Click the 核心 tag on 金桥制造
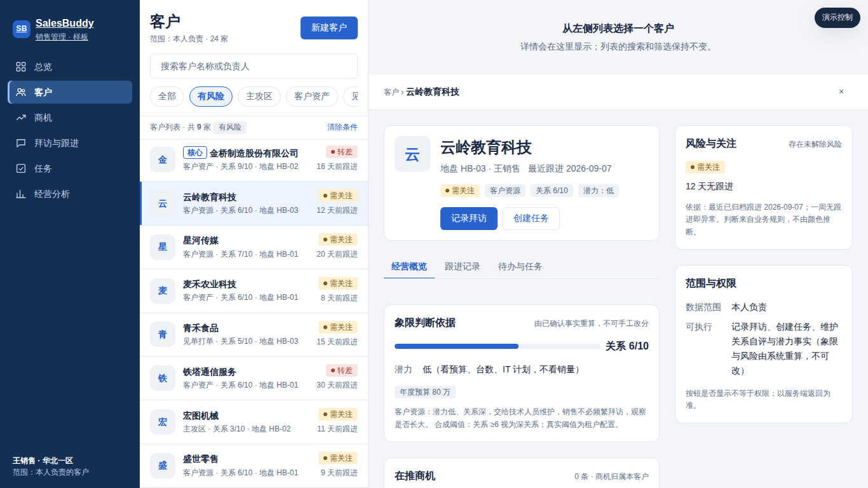The image size is (868, 488). (x=195, y=152)
